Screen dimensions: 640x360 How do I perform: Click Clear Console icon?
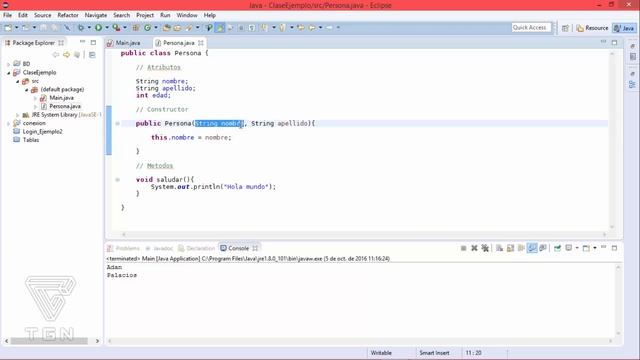[500, 248]
